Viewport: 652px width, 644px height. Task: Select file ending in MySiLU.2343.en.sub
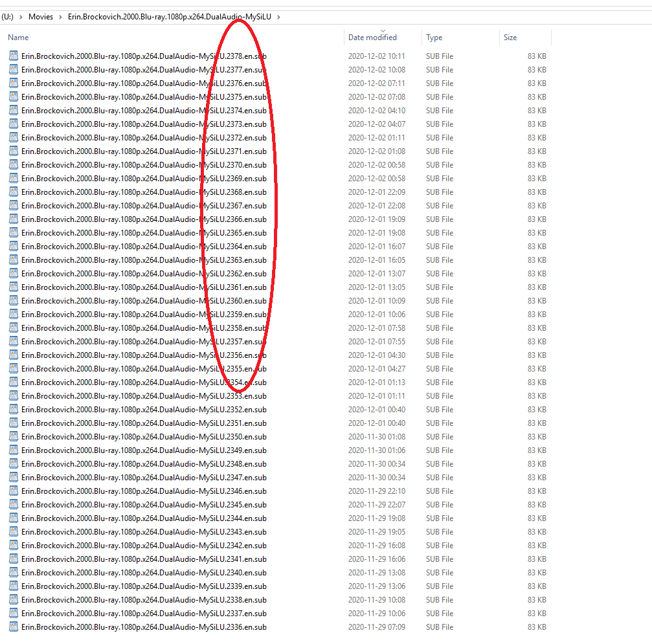pyautogui.click(x=144, y=532)
